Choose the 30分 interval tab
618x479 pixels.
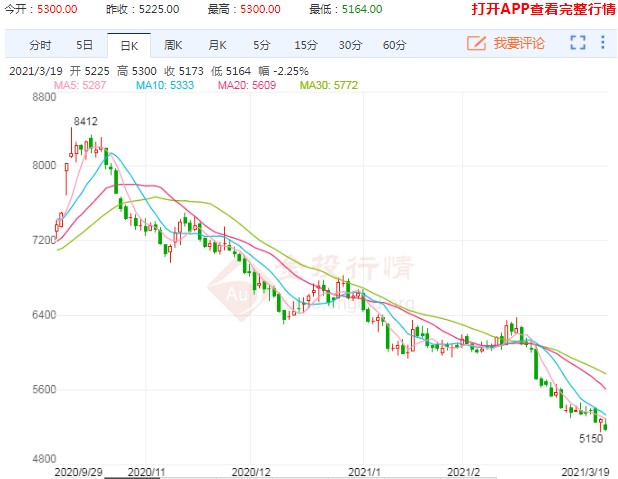[349, 45]
